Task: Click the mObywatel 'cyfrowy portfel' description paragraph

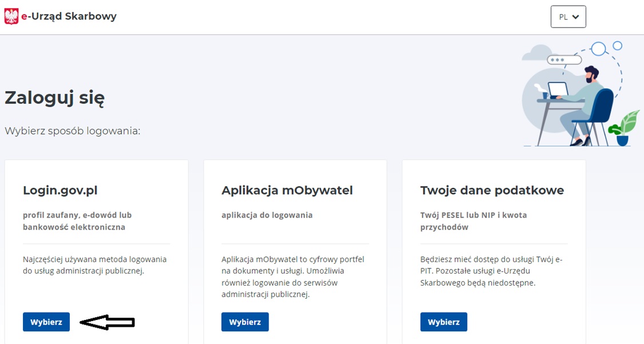Action: click(x=293, y=276)
